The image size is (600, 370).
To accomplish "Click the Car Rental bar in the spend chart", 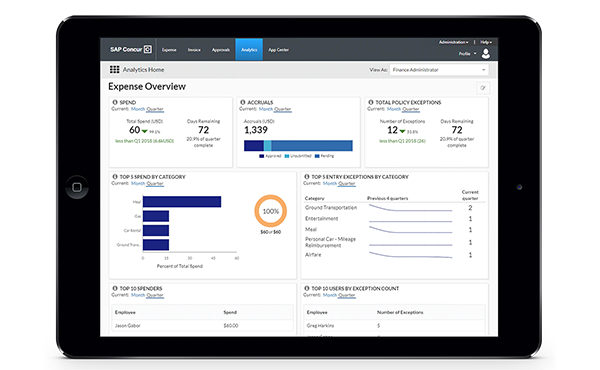I will (156, 230).
